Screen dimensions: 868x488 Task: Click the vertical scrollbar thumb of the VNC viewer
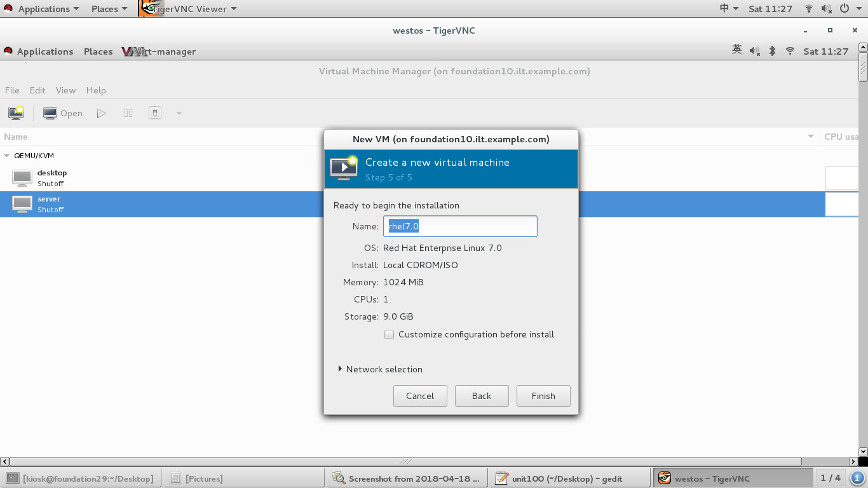click(x=863, y=67)
